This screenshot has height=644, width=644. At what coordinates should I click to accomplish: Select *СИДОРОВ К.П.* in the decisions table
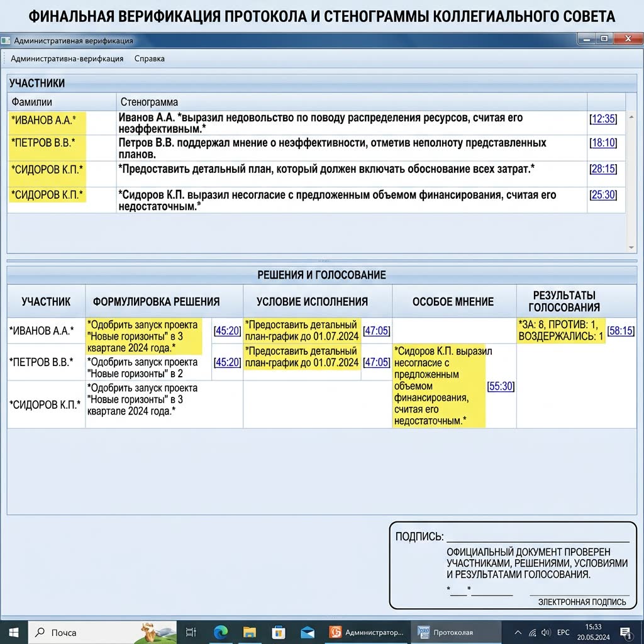click(45, 404)
